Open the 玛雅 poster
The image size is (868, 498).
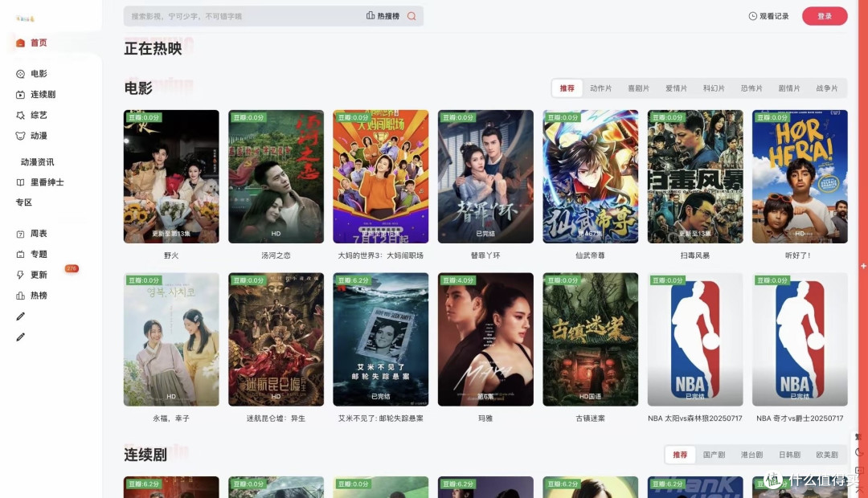click(485, 339)
